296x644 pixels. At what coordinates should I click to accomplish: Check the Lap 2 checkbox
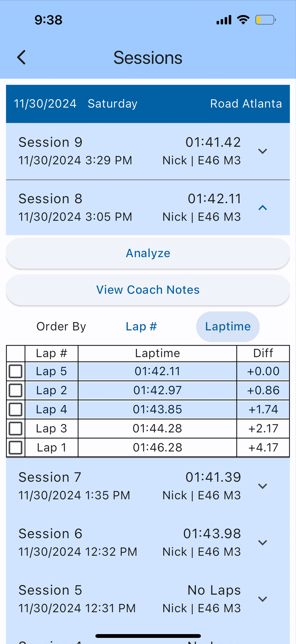point(15,390)
